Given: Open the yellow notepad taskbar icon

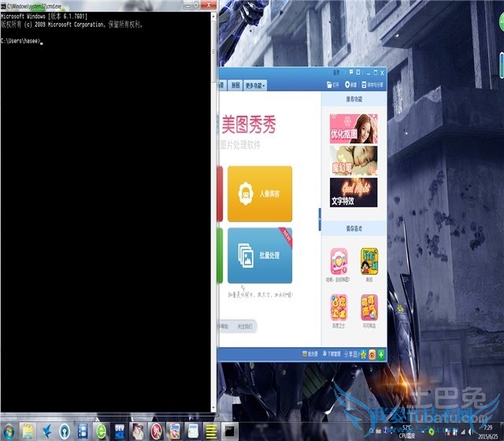Looking at the screenshot, I should click(28, 432).
